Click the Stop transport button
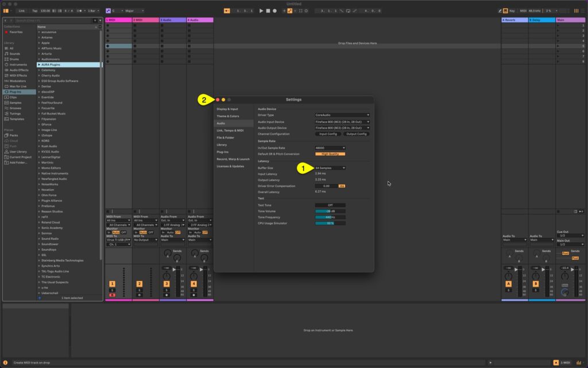Viewport: 588px width, 368px height. tap(269, 10)
